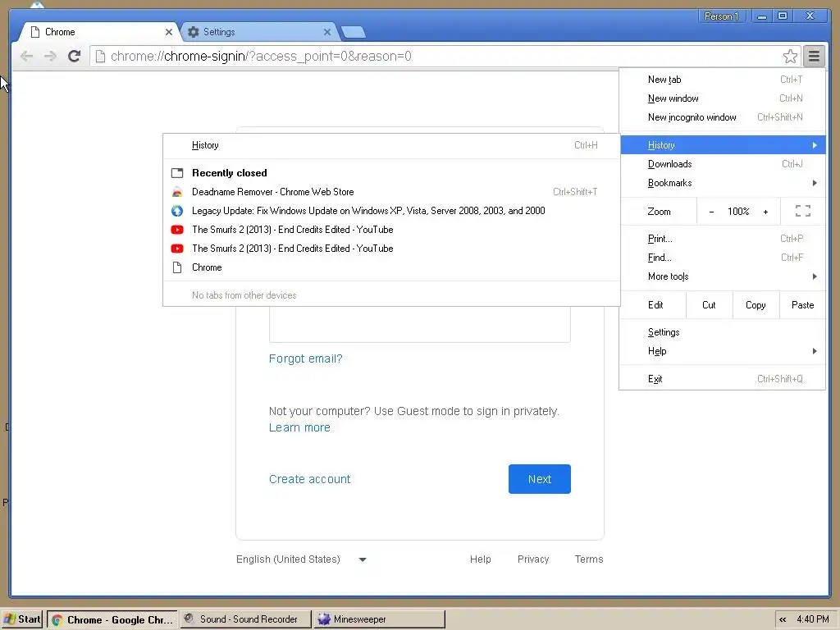Click the blue Next button
This screenshot has height=630, width=840.
pos(540,479)
